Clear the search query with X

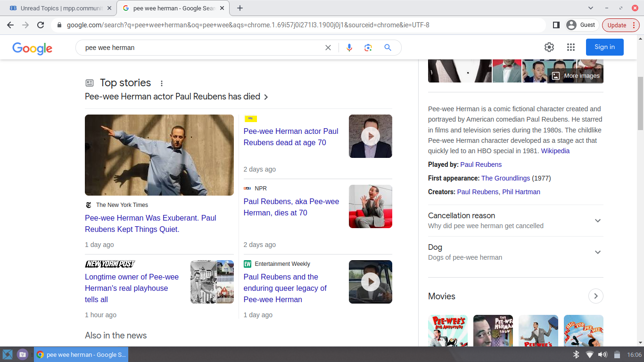328,48
